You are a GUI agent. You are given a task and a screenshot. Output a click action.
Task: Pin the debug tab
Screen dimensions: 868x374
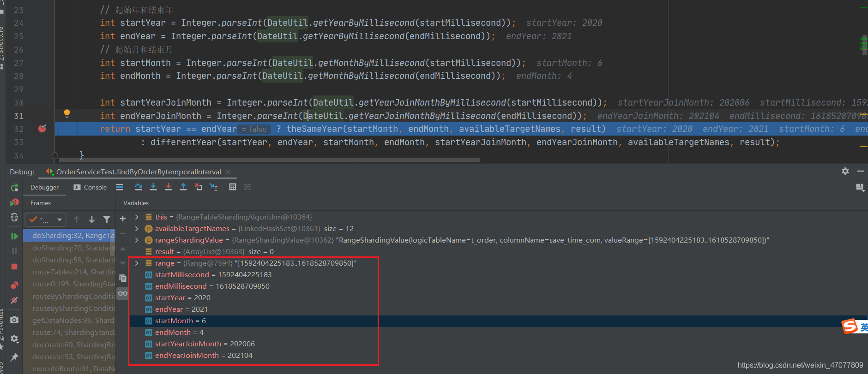click(14, 357)
